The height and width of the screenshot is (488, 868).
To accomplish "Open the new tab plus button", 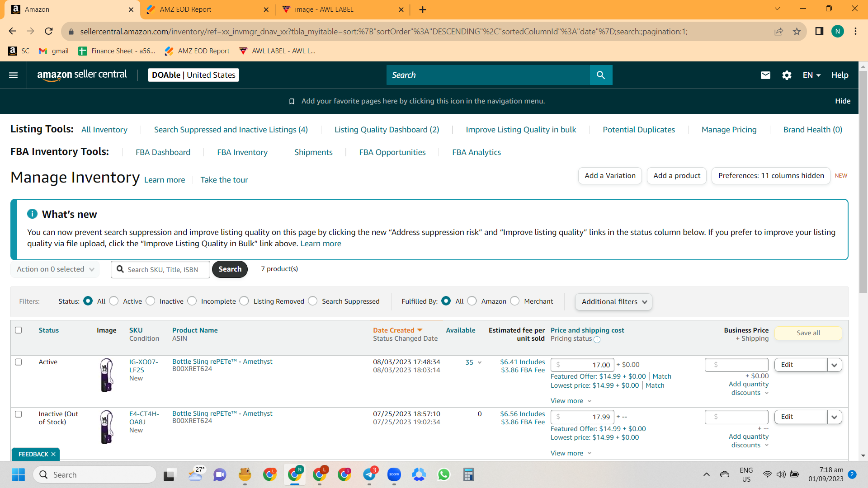I will [x=423, y=9].
